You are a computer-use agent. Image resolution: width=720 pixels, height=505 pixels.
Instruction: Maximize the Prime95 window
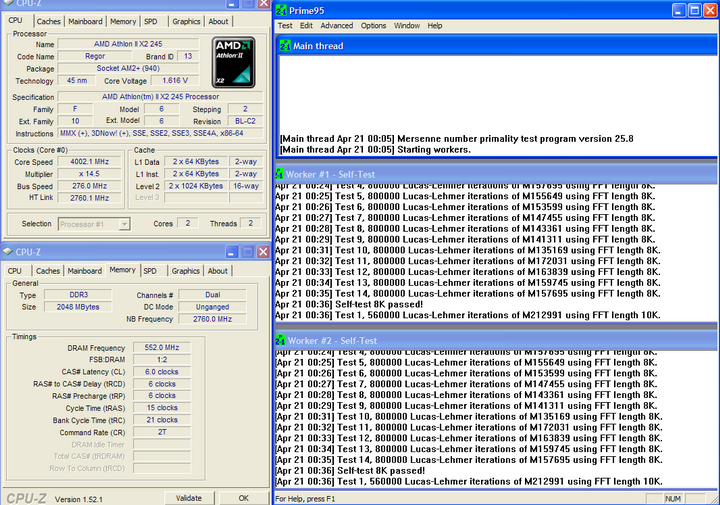695,11
